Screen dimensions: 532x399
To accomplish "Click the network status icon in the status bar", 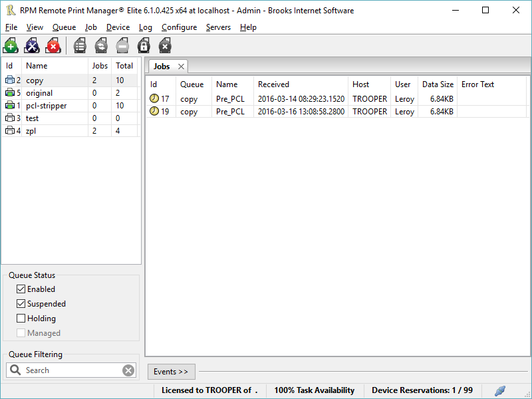I will tap(499, 391).
